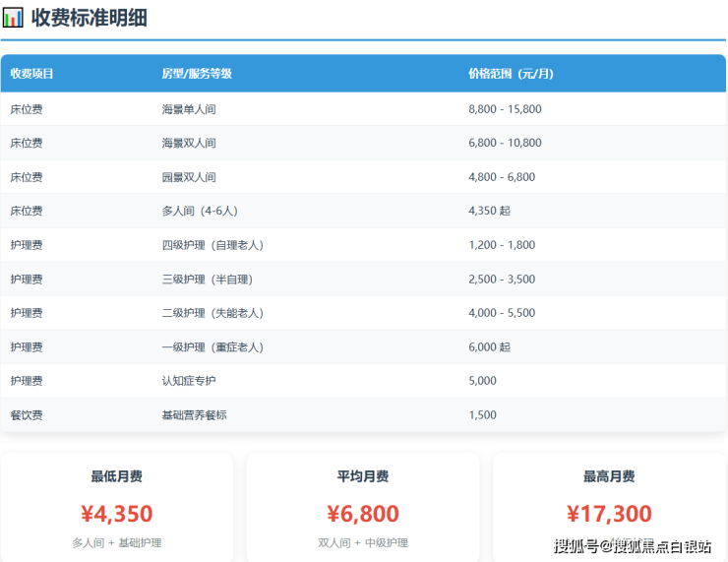Click the 8,800 - 15,800 price value

(x=505, y=109)
